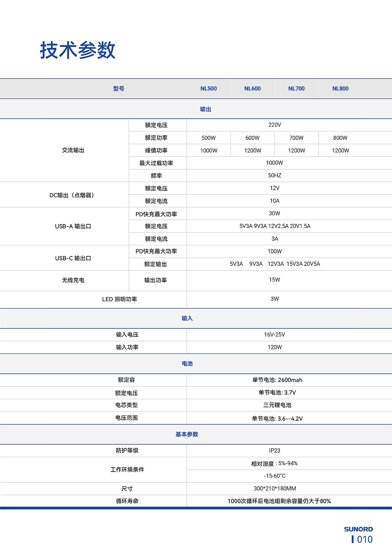Select the 1000W peak power cell for NL500
The height and width of the screenshot is (555, 392).
(209, 151)
